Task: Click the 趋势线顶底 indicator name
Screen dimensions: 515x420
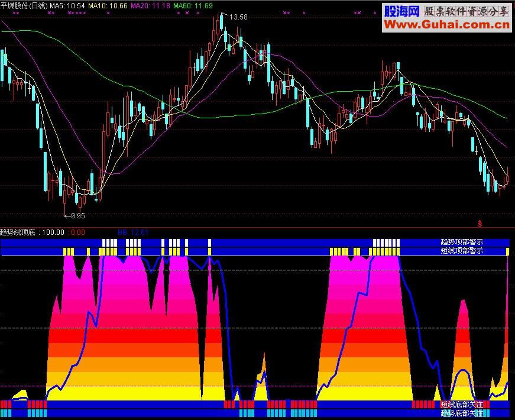Action: pyautogui.click(x=18, y=232)
